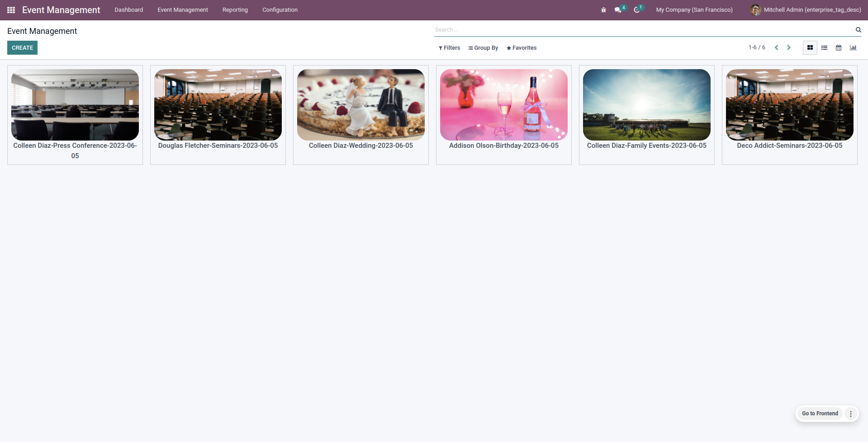
Task: Click title 'Colleen Diaz-Wedding-2023-06-05'
Action: click(x=361, y=146)
